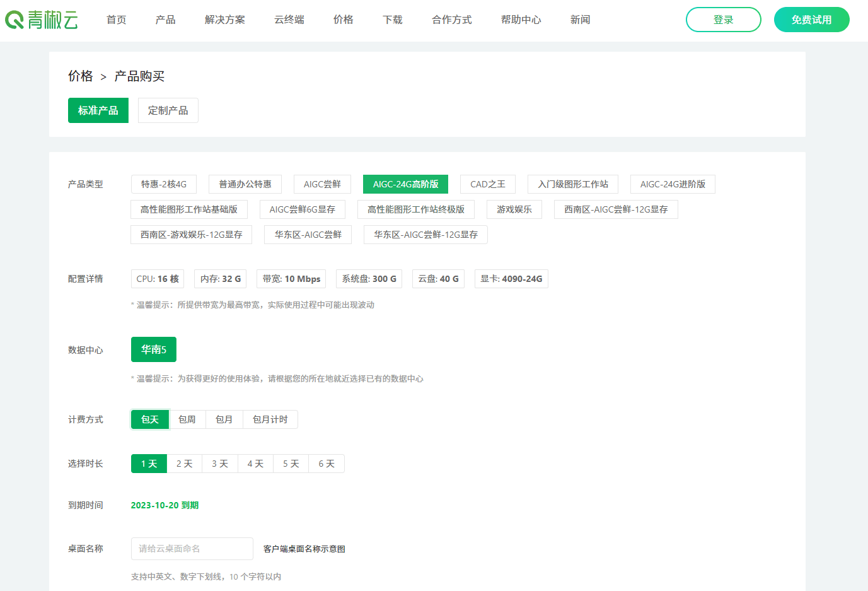This screenshot has width=868, height=591.
Task: Select 包天 billing method
Action: [150, 419]
